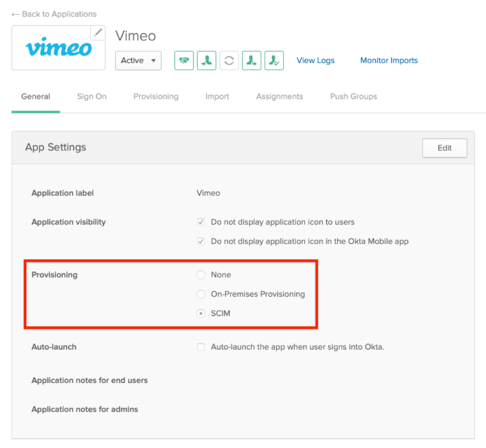Select the None provisioning option

point(201,275)
